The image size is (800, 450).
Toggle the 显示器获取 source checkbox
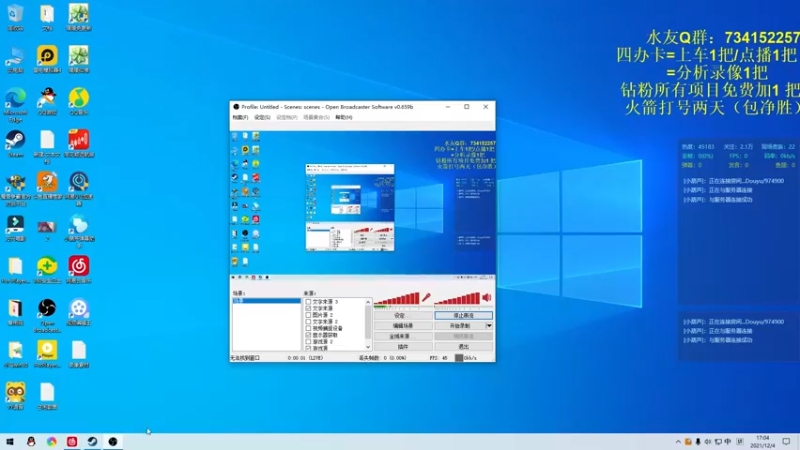(x=308, y=335)
